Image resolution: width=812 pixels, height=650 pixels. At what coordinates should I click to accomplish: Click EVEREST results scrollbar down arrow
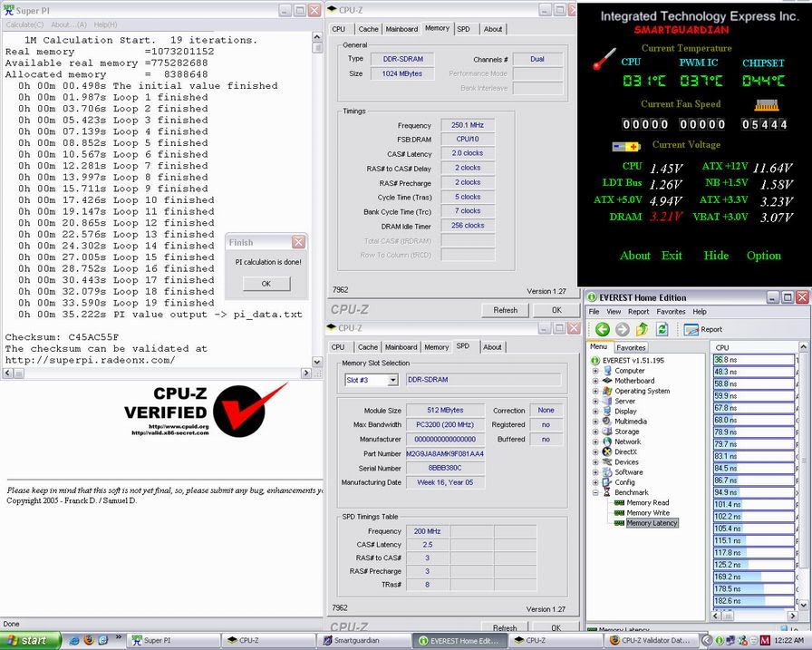pos(803,605)
